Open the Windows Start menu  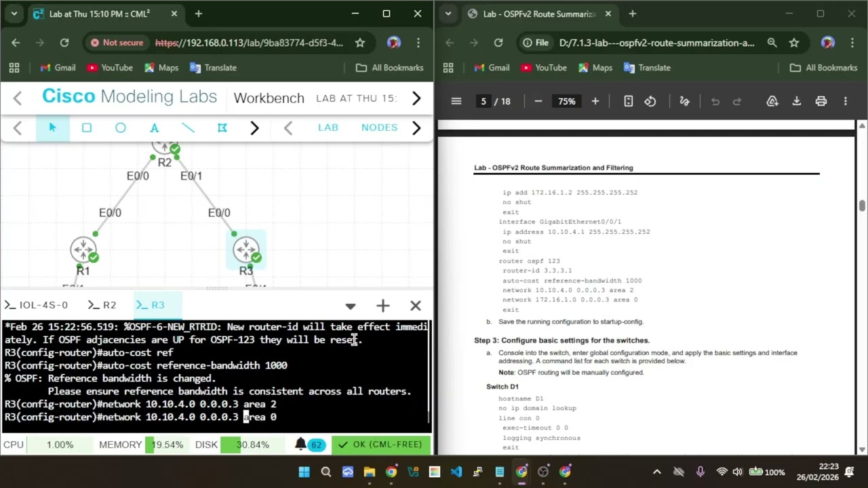(x=304, y=472)
